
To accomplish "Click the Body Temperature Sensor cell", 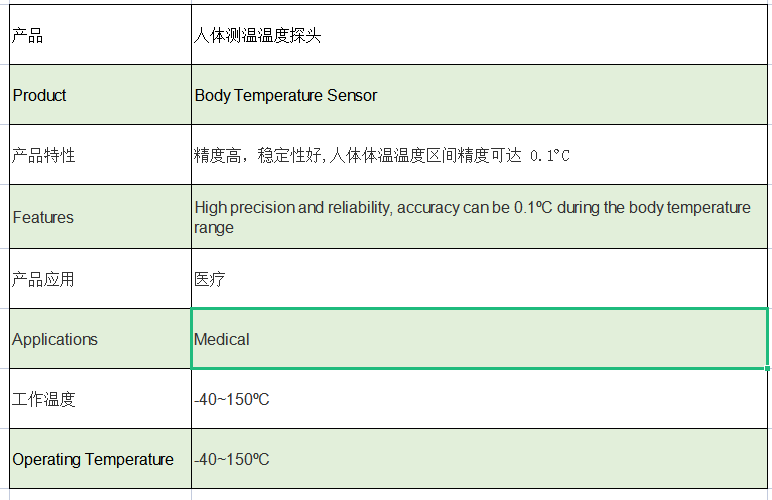I will tap(480, 94).
